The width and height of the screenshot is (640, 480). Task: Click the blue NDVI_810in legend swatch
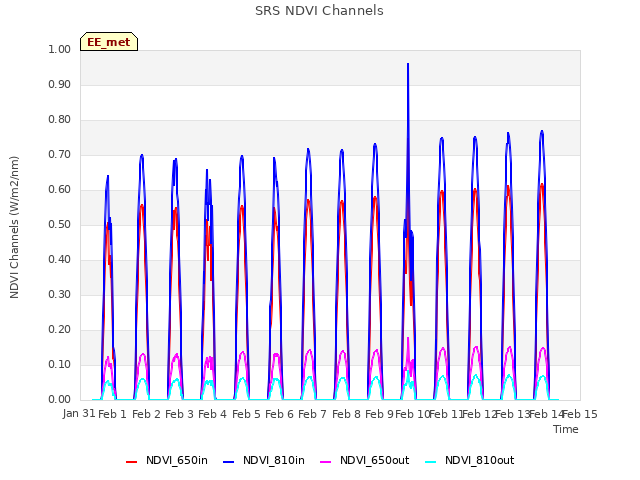pyautogui.click(x=229, y=462)
